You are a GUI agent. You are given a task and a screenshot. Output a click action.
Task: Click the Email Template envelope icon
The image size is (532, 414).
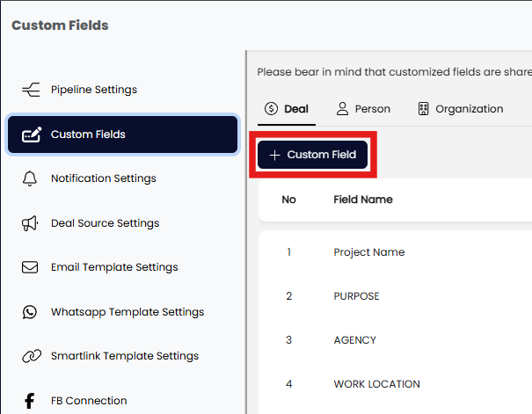pos(31,267)
